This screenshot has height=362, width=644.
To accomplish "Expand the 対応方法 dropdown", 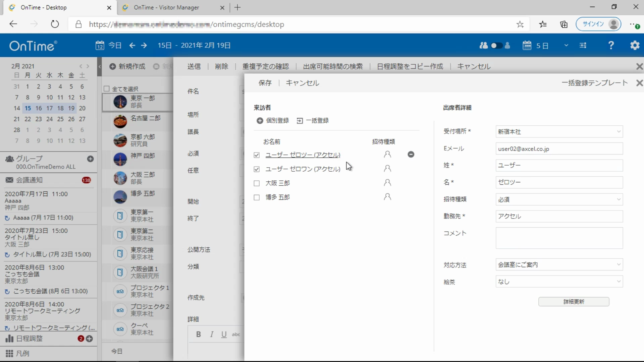I will tap(559, 265).
